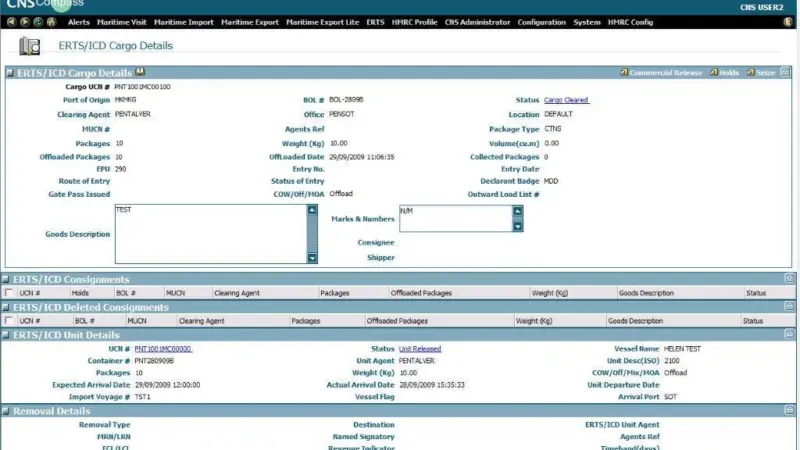This screenshot has height=450, width=800.
Task: Tick the ERTS/ICD Consignments table header checkbox
Action: [x=9, y=293]
